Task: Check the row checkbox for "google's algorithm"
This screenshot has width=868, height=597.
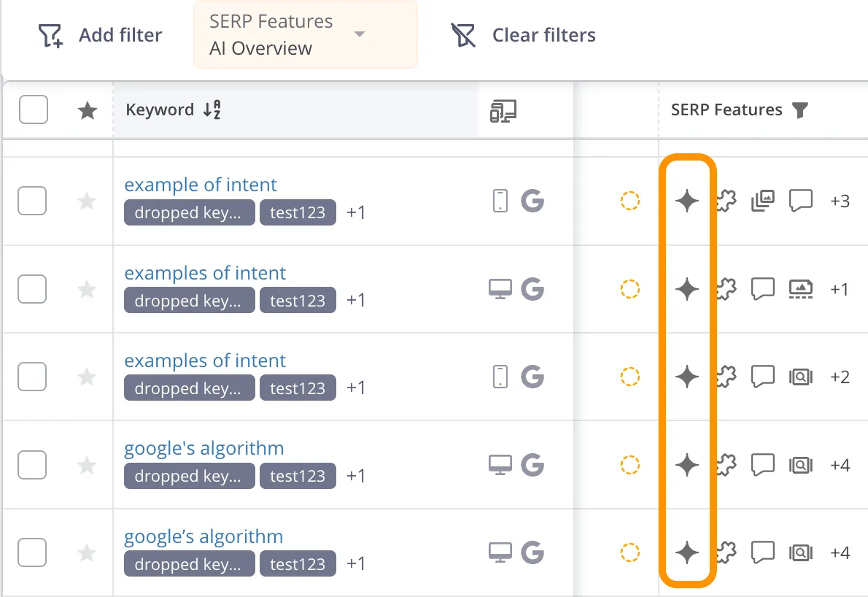Action: 32,465
